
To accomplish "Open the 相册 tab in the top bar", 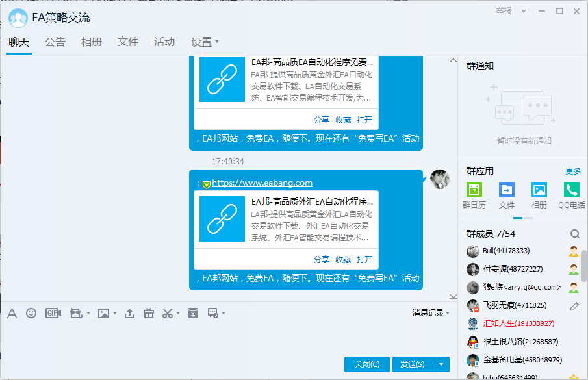I will pyautogui.click(x=92, y=42).
